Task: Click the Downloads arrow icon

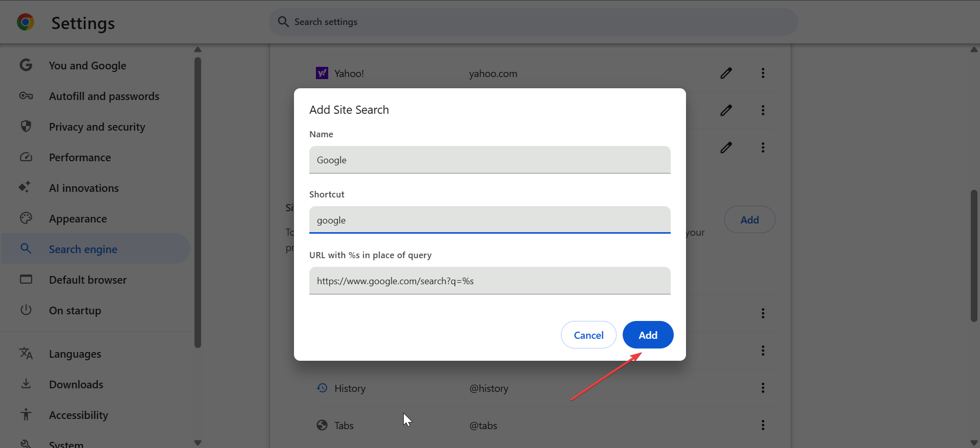Action: [x=26, y=384]
